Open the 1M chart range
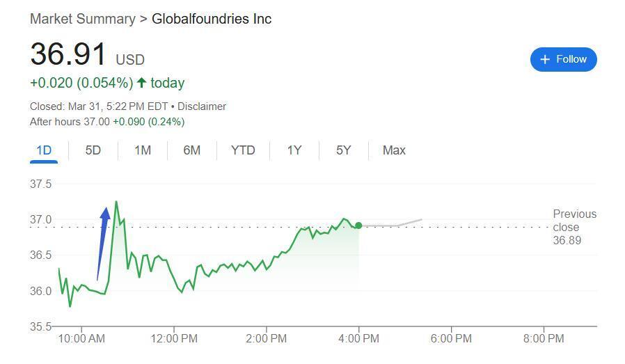The width and height of the screenshot is (625, 364). [143, 150]
